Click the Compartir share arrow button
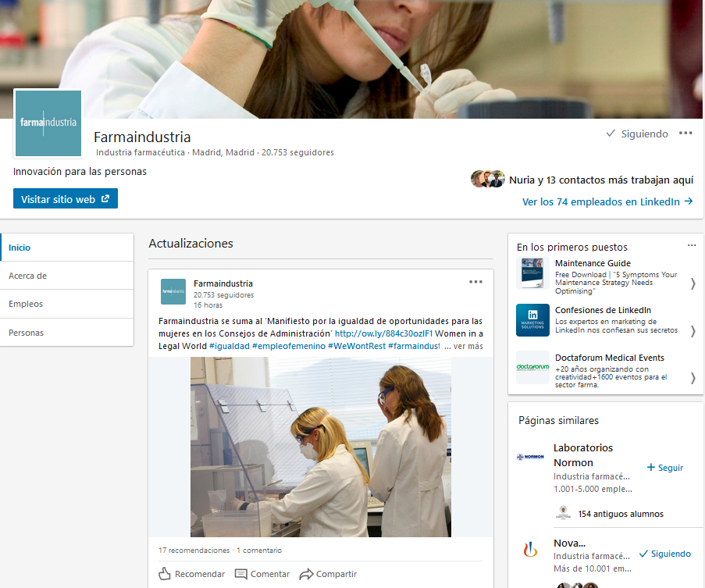Viewport: 705px width, 588px height. click(328, 574)
